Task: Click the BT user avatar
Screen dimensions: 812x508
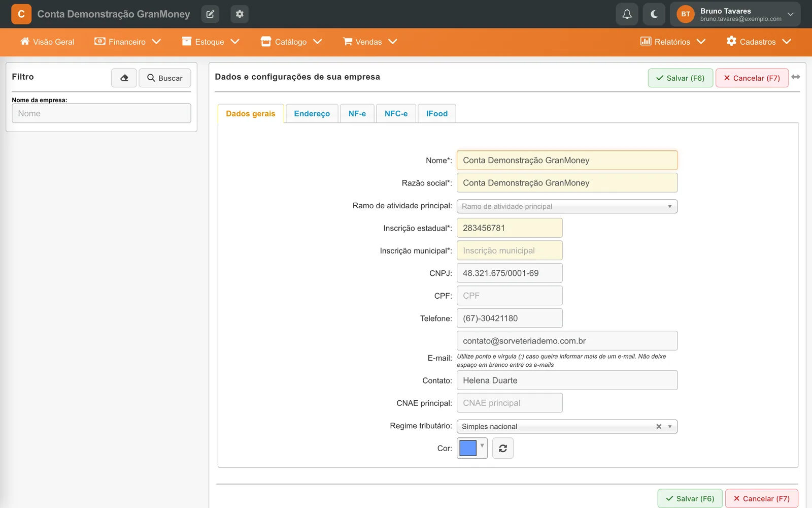Action: coord(686,14)
